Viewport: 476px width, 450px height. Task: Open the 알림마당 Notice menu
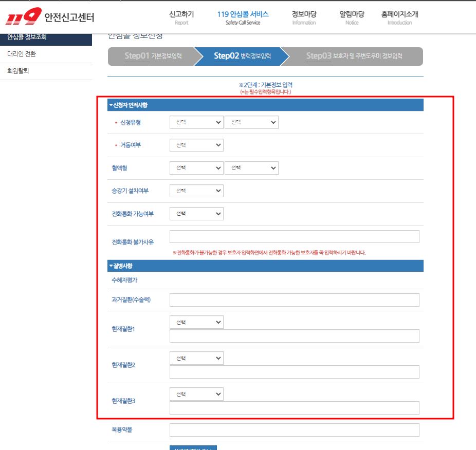click(x=352, y=17)
